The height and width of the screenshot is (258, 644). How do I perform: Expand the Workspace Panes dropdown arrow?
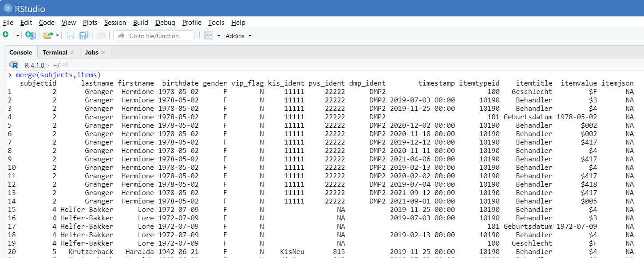[219, 36]
